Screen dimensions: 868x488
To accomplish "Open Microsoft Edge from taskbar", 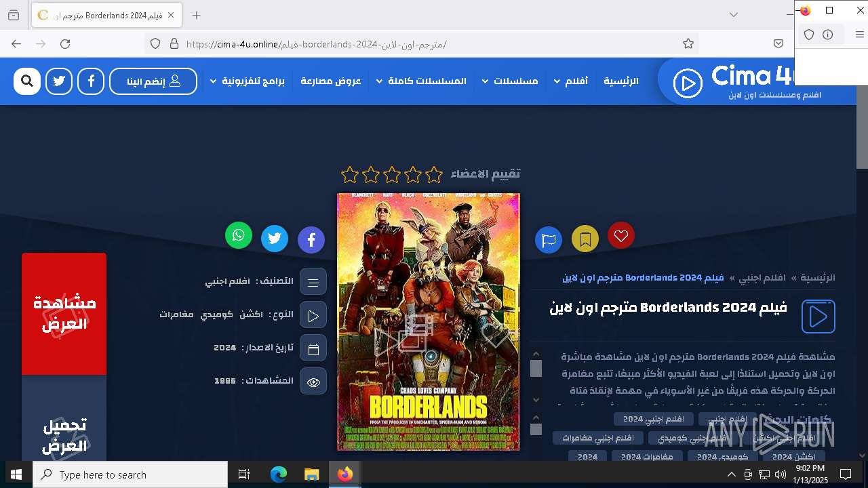I will [x=279, y=474].
